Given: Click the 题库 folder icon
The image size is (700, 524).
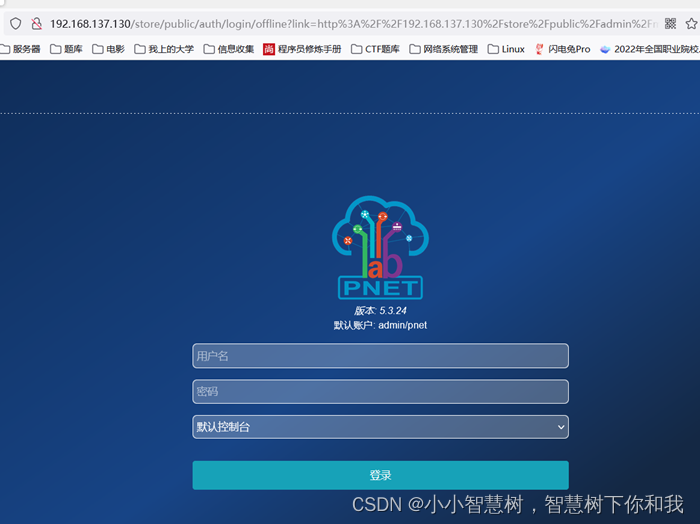Looking at the screenshot, I should pyautogui.click(x=55, y=49).
